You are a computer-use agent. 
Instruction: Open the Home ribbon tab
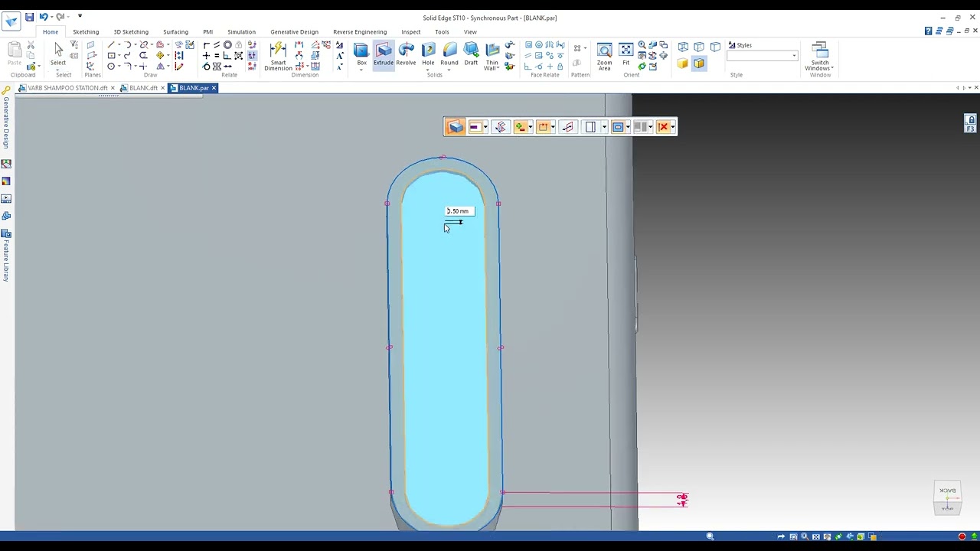pos(51,32)
